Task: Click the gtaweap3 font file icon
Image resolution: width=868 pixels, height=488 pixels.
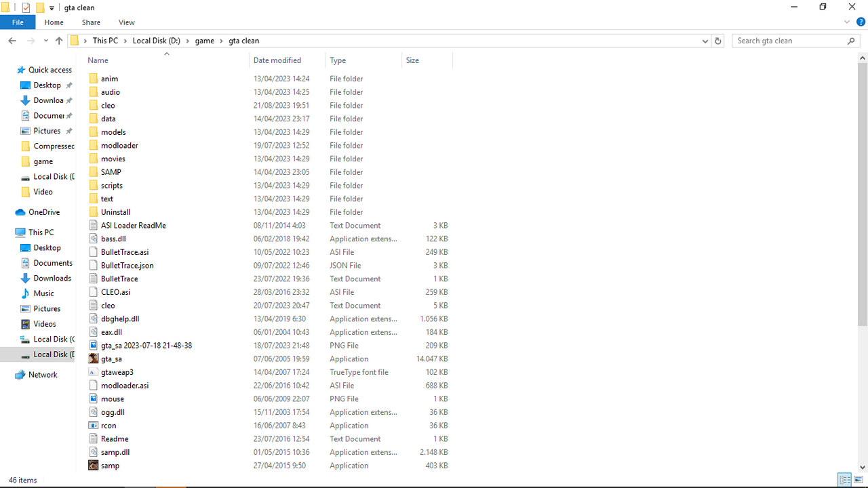Action: (94, 372)
